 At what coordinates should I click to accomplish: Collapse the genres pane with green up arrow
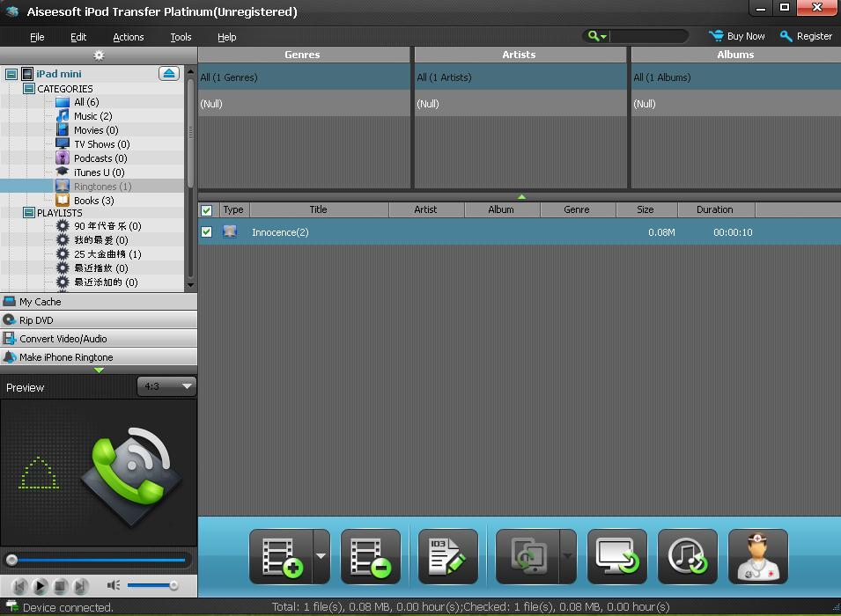pyautogui.click(x=521, y=197)
